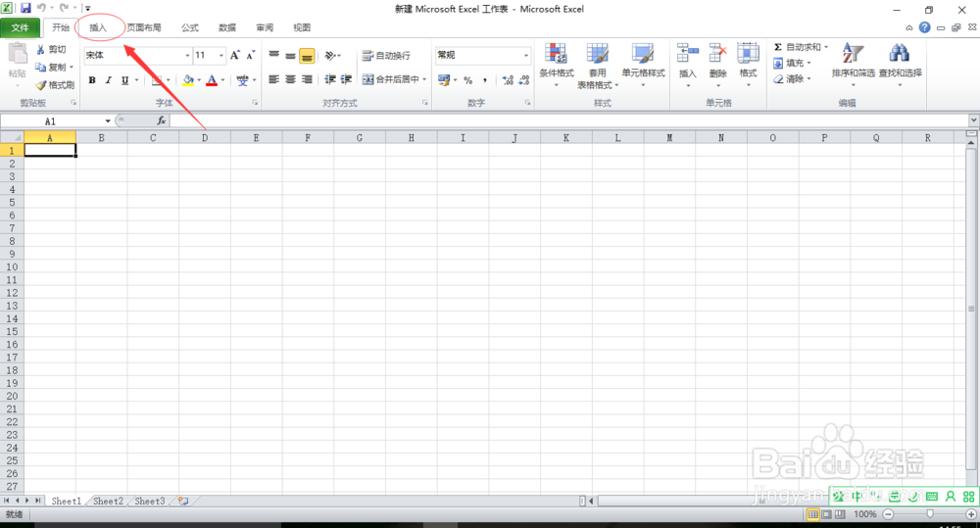Decrease indent icon
Image resolution: width=980 pixels, height=528 pixels.
tap(330, 79)
